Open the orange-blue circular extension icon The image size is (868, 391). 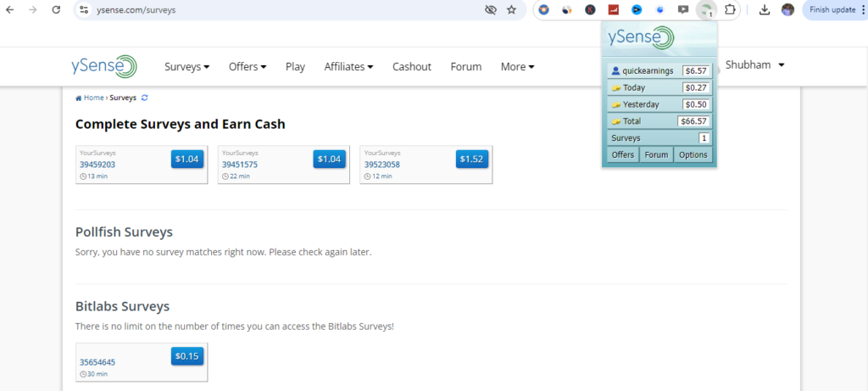543,9
